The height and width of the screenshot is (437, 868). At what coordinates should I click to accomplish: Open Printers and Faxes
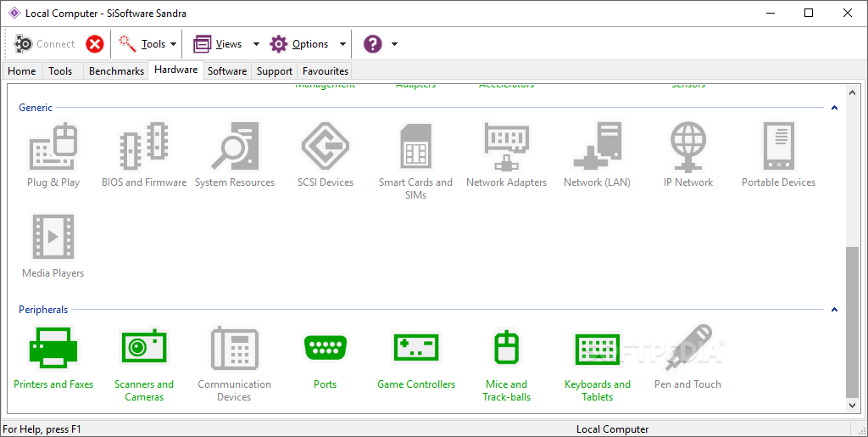53,358
